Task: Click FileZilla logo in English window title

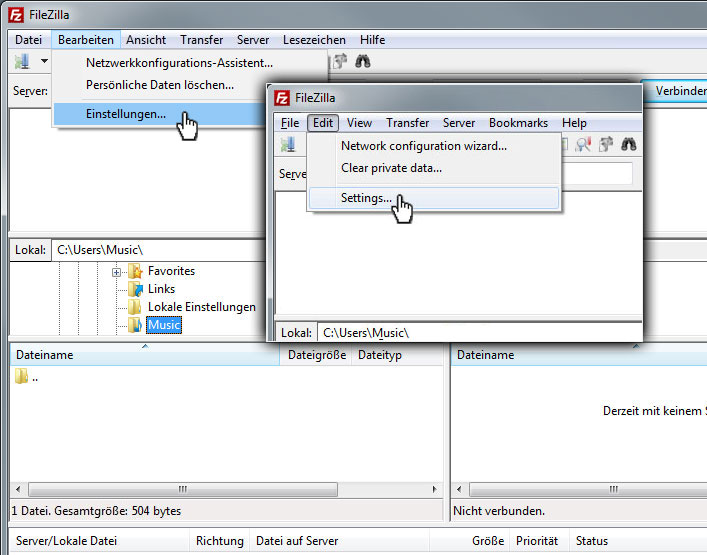Action: click(x=282, y=98)
